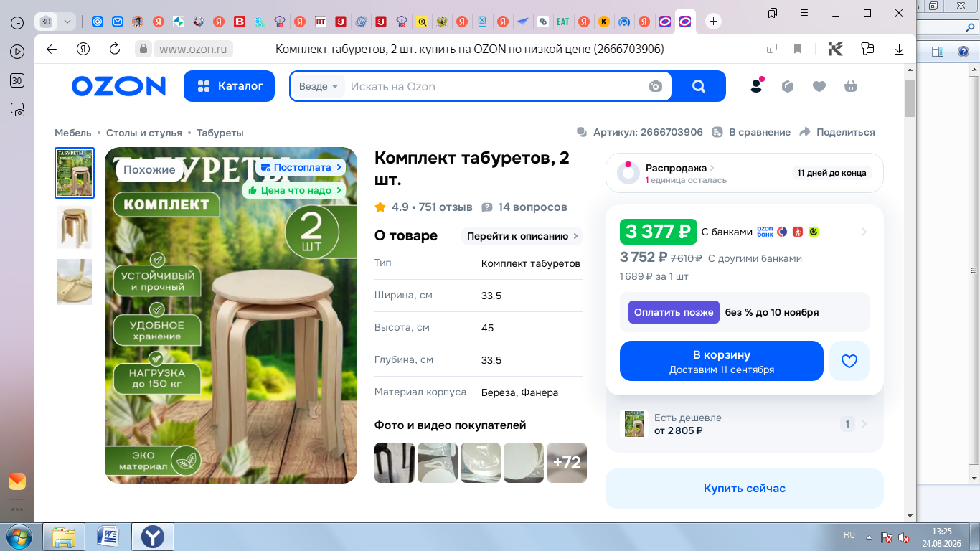This screenshot has width=980, height=551.
Task: Expand bank payment options chevron
Action: [864, 232]
